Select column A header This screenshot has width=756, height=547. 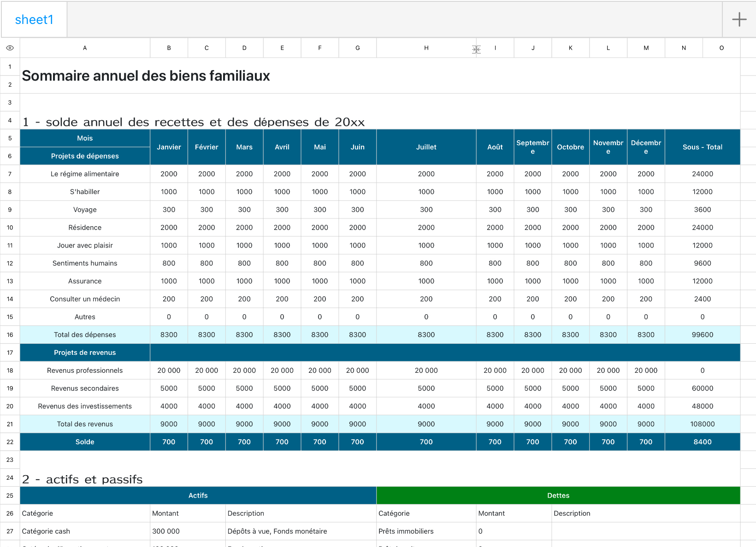[85, 48]
